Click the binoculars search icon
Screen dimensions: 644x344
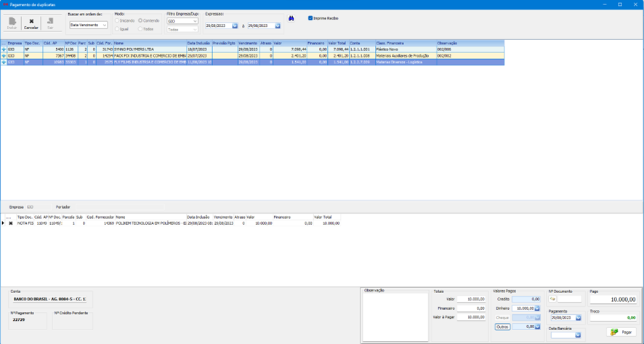click(x=291, y=18)
